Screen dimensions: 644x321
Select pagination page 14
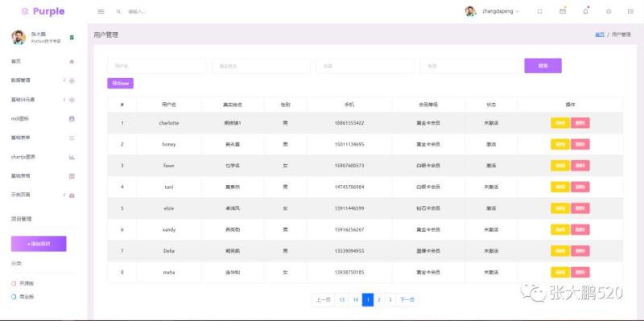(x=355, y=299)
